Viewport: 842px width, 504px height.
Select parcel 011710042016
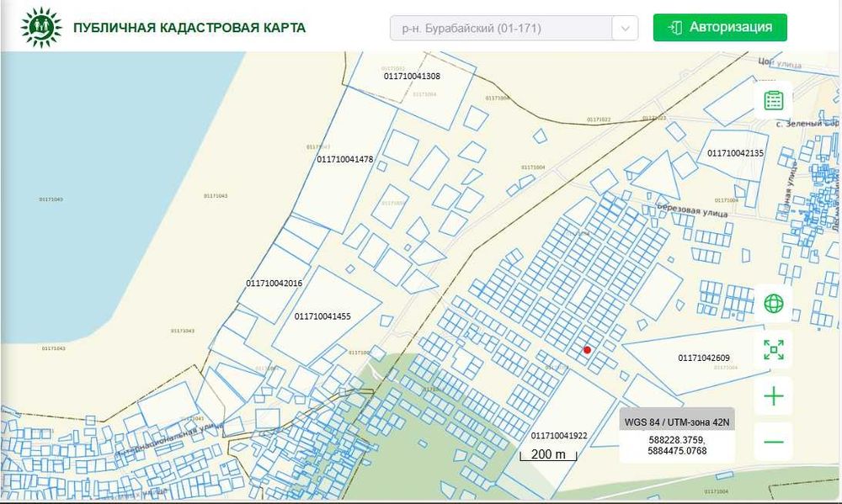(x=274, y=284)
